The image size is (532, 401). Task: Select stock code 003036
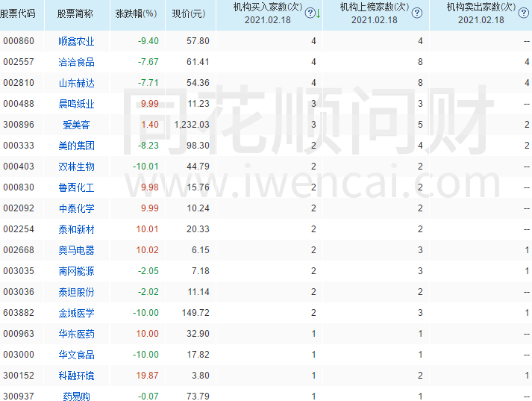(19, 292)
